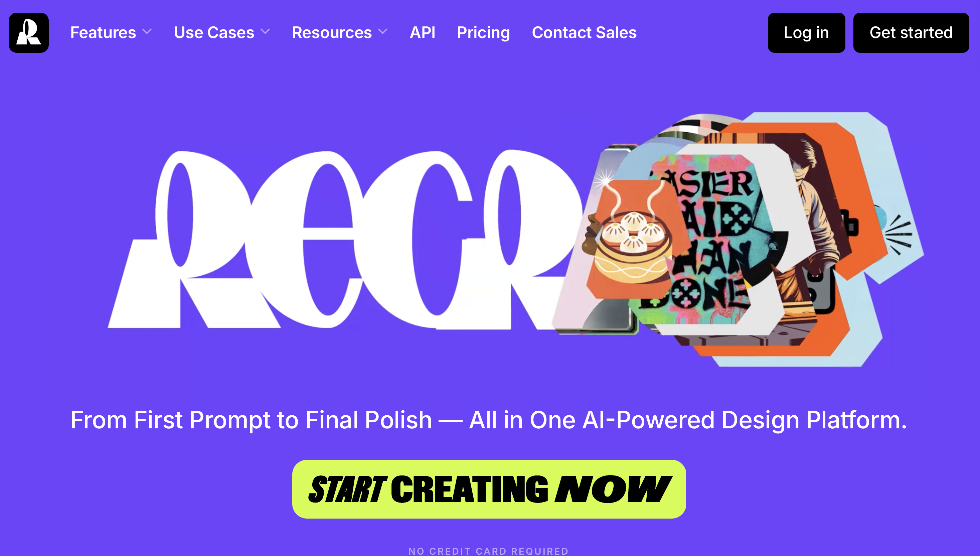Click the Log in button
Viewport: 980px width, 556px height.
click(x=806, y=33)
